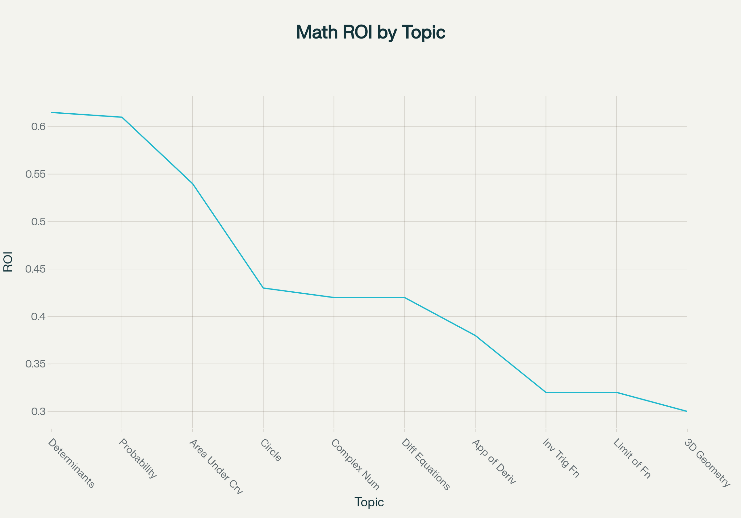Click the "ROI" y-axis label
Screen dimensions: 741x518
click(8, 264)
